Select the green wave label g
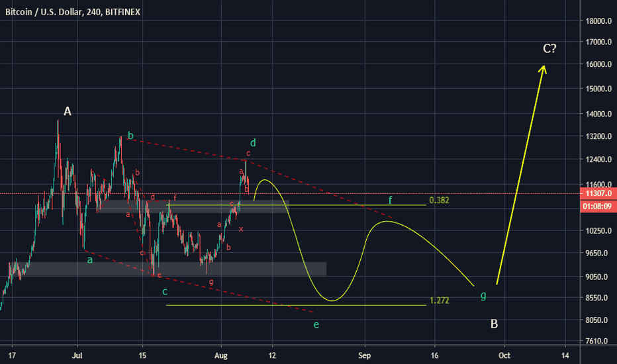The height and width of the screenshot is (364, 617). coord(483,296)
